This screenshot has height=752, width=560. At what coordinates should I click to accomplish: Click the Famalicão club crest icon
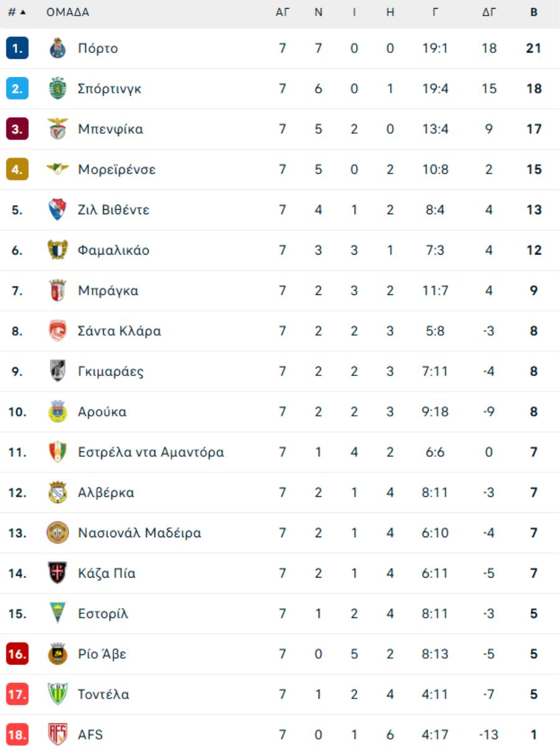[x=57, y=250]
